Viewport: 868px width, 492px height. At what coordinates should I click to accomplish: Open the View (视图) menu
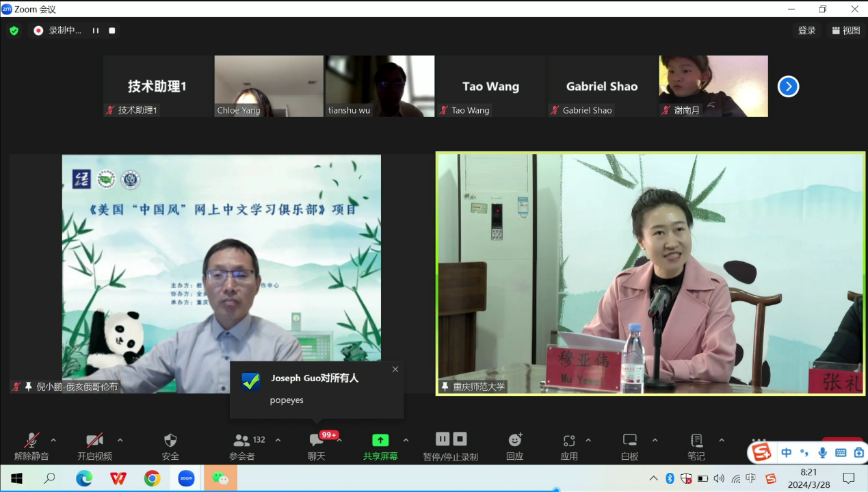tap(846, 31)
